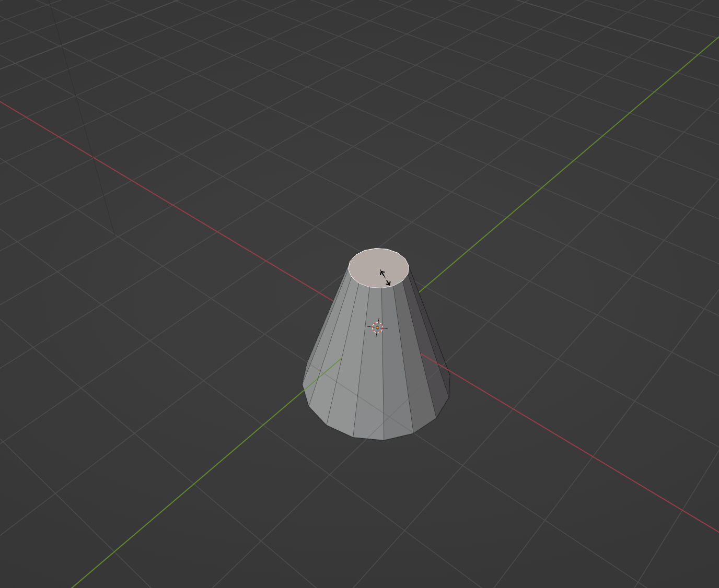Select the highlighted top face of the cone
The height and width of the screenshot is (588, 719).
tap(379, 268)
